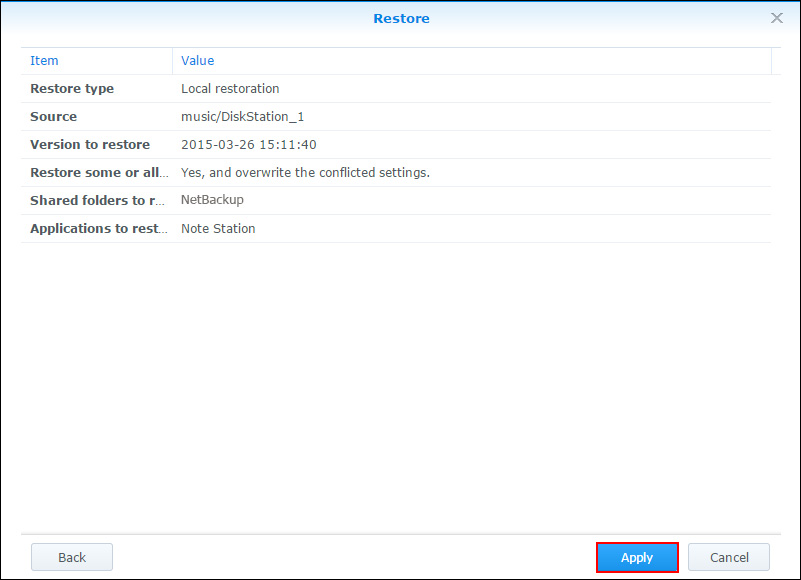Select the 'Local restoration' value

tap(230, 89)
